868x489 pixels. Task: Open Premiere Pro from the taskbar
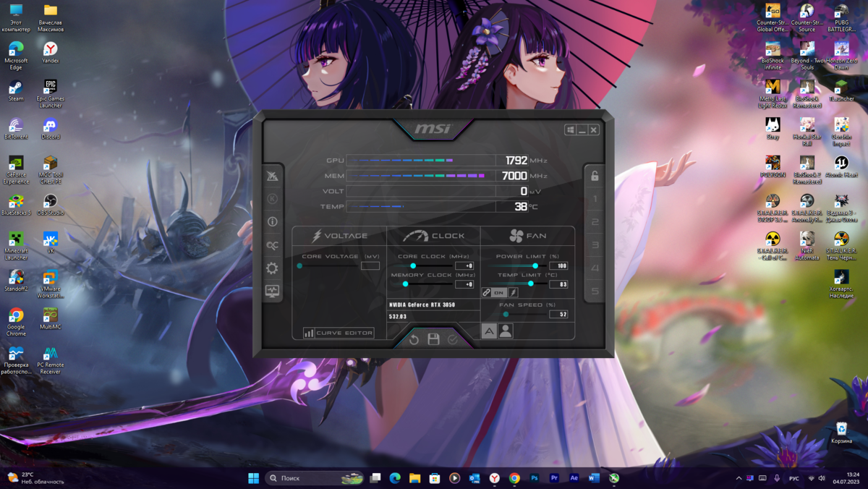click(554, 478)
